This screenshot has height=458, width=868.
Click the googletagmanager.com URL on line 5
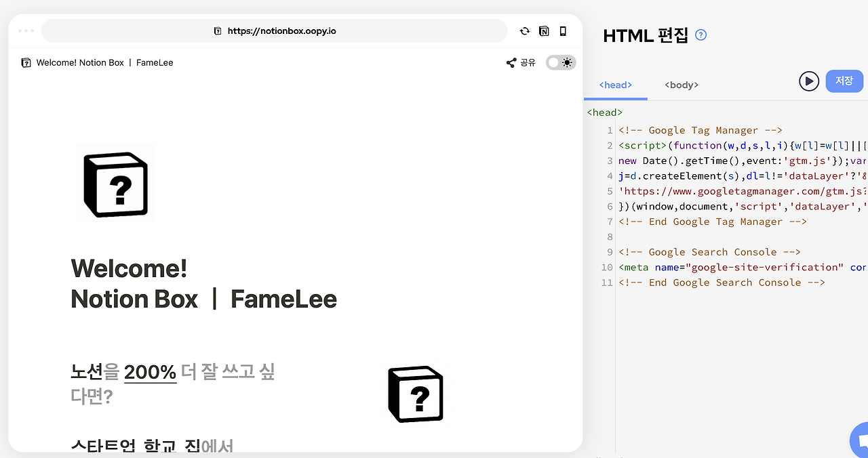coord(743,191)
